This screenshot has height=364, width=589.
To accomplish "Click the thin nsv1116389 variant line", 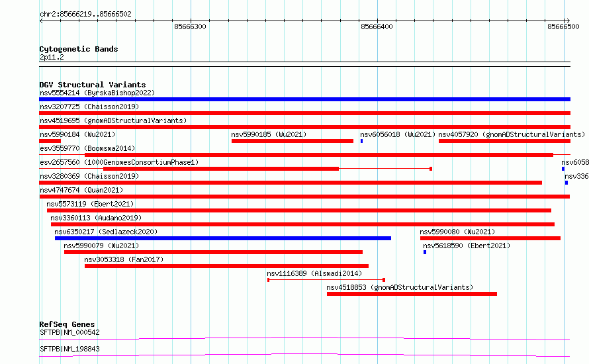I will [326, 280].
